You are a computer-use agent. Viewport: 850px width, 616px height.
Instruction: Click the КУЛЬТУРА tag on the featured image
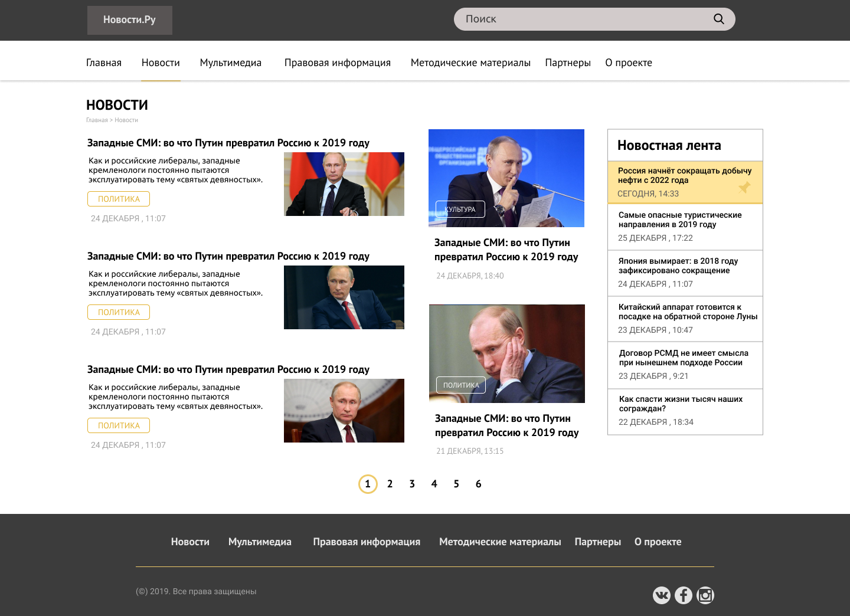(x=460, y=209)
